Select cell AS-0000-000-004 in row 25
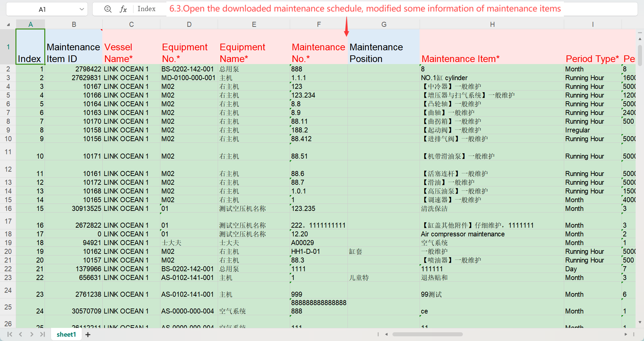The height and width of the screenshot is (341, 644). (189, 307)
